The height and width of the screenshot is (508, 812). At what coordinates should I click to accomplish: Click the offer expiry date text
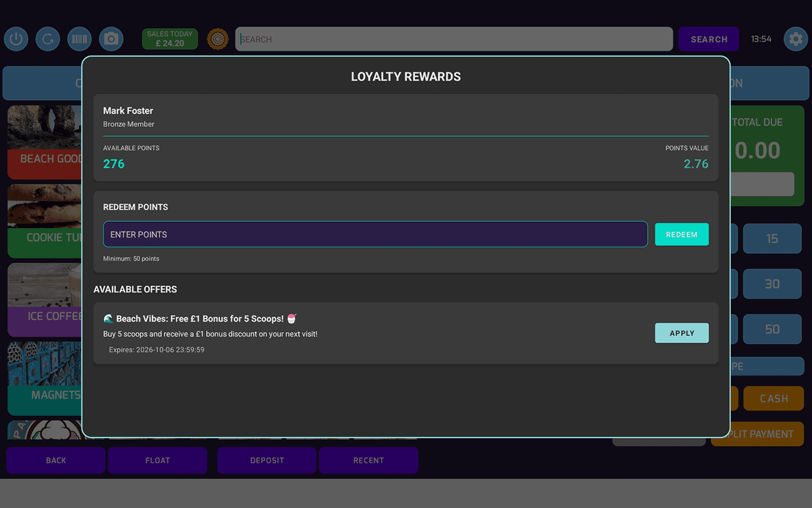point(157,350)
